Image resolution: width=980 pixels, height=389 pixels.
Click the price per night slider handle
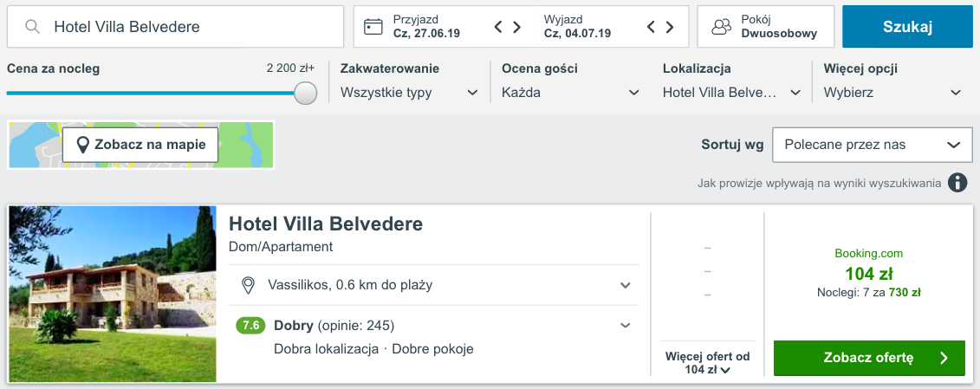coord(306,93)
